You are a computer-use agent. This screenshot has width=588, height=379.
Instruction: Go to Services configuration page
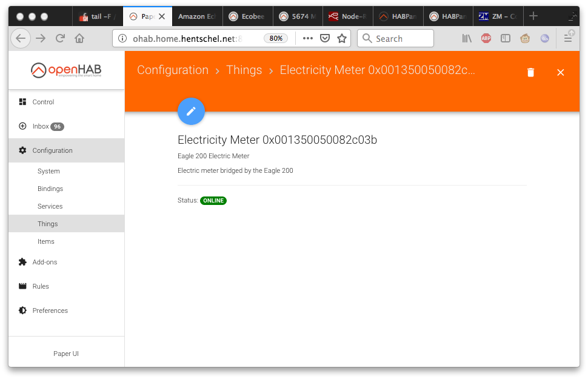(x=50, y=206)
